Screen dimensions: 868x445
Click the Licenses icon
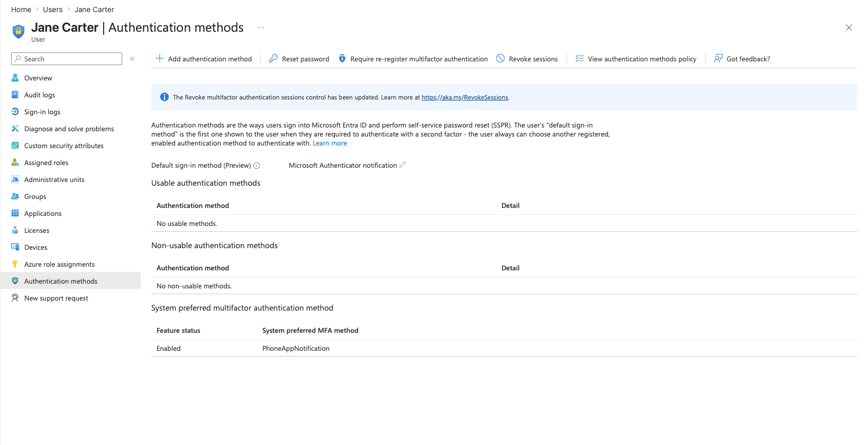pyautogui.click(x=15, y=230)
